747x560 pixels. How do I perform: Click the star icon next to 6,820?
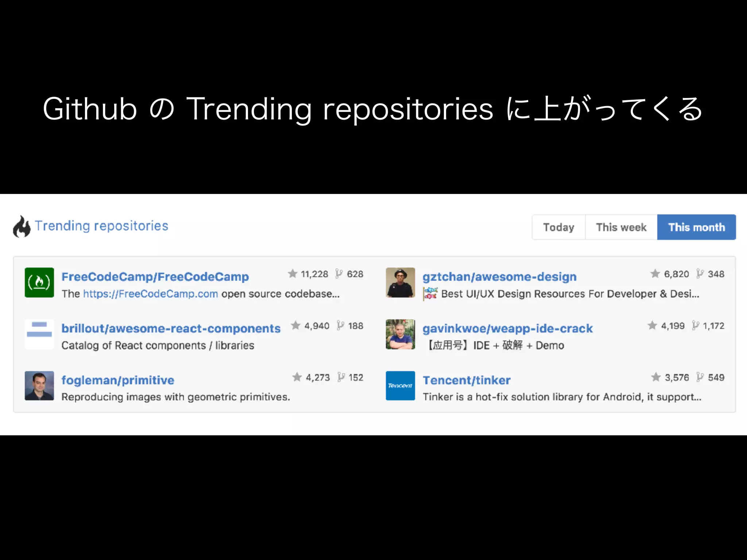[655, 273]
